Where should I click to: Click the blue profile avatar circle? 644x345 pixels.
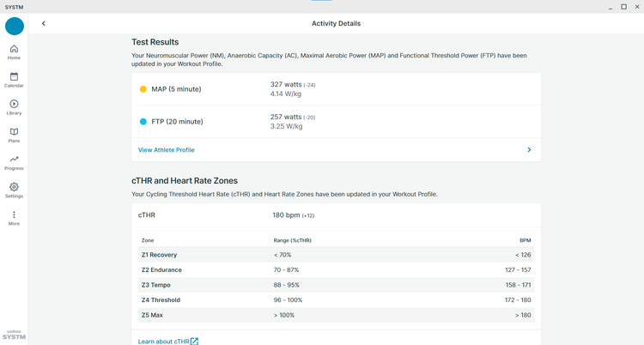tap(15, 27)
